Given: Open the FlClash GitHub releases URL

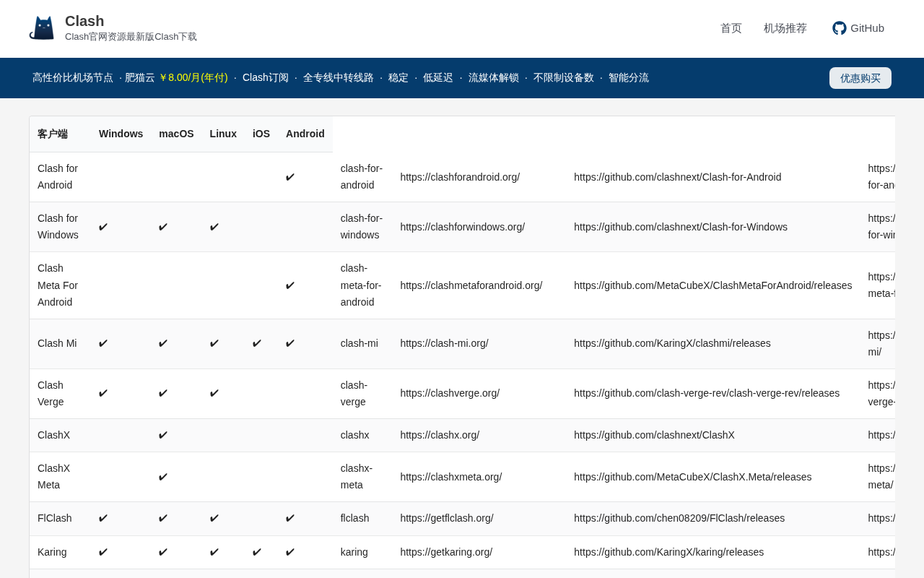Looking at the screenshot, I should 679,518.
